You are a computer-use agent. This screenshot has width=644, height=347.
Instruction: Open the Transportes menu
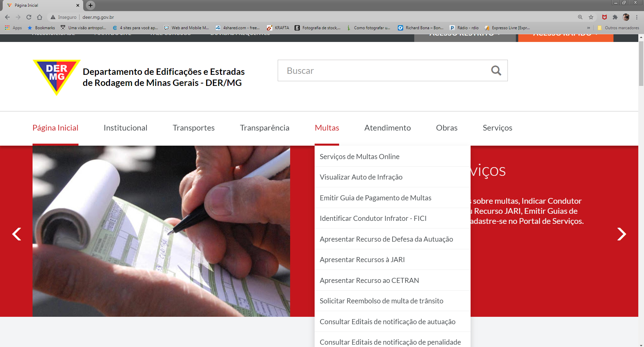click(194, 128)
